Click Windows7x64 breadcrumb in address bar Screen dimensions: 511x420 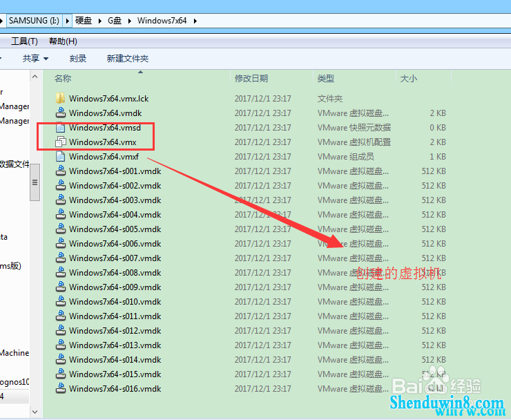click(x=162, y=21)
